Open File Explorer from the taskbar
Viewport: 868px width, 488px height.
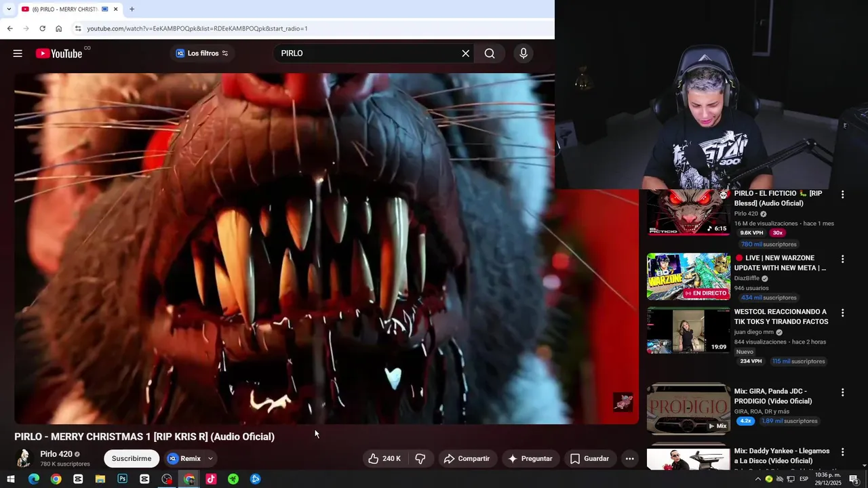tap(100, 479)
